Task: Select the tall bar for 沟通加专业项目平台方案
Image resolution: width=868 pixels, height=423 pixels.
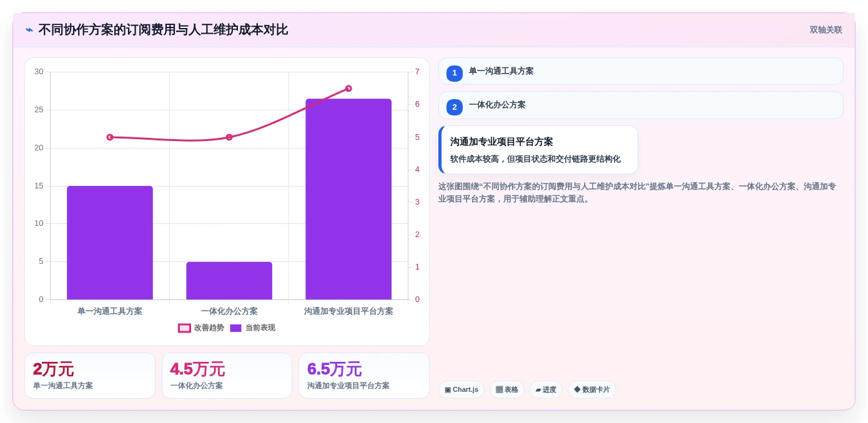Action: pos(348,199)
